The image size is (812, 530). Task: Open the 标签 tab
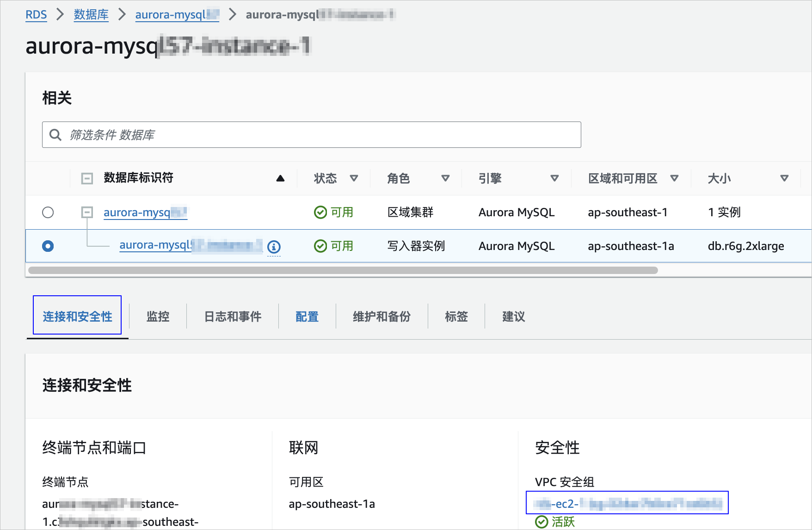click(x=456, y=317)
